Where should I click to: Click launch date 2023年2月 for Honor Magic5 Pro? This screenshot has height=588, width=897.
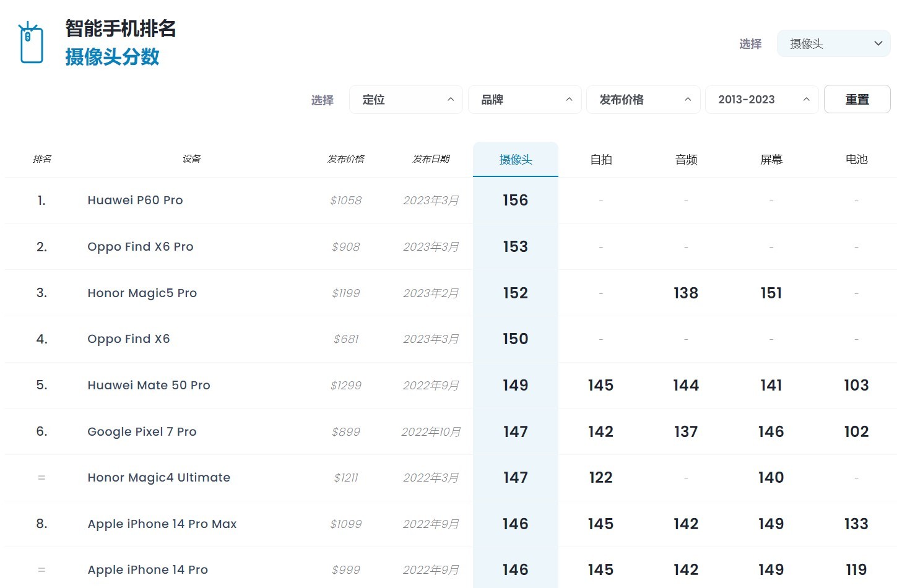431,293
